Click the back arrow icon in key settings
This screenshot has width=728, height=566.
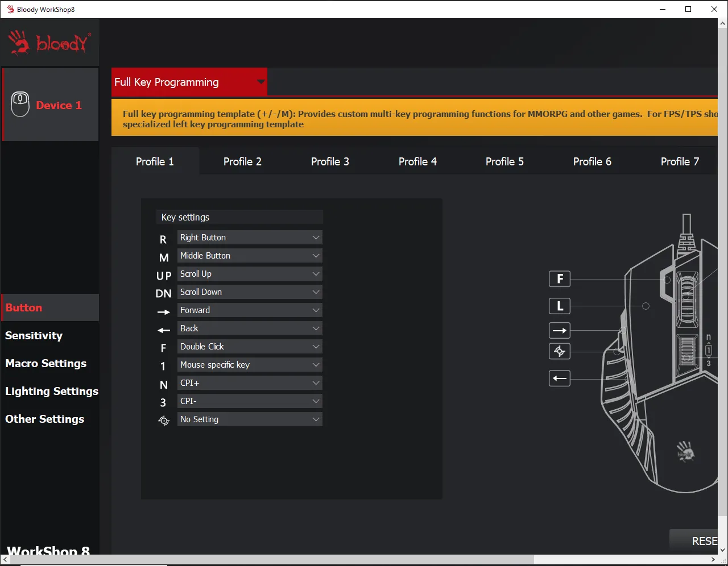tap(164, 330)
